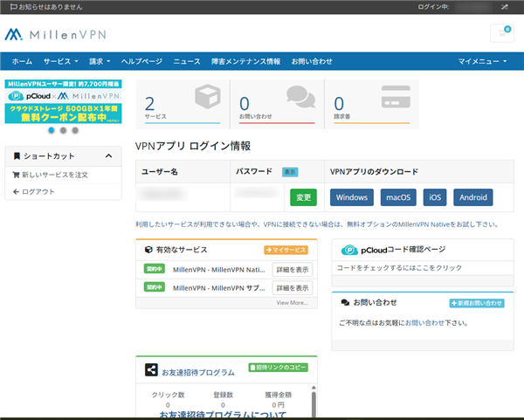Click the invoices credit card icon
The image size is (524, 420).
(x=396, y=97)
